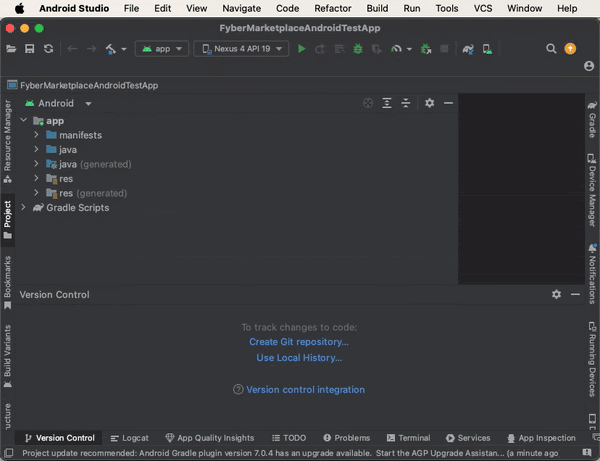The width and height of the screenshot is (600, 461).
Task: Click Collapse All in project panel
Action: [x=406, y=103]
